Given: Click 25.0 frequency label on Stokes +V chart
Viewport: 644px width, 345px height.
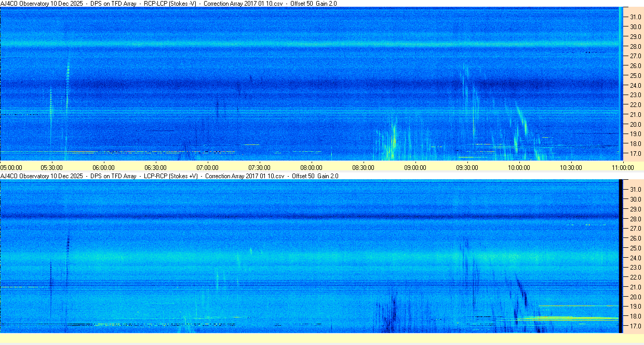Looking at the screenshot, I should click(636, 248).
